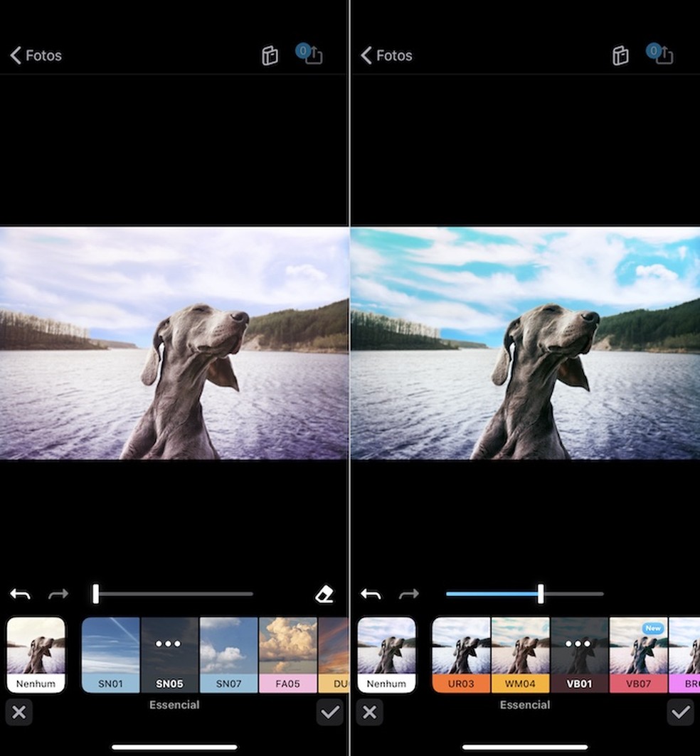Select the VB01 filter preset
This screenshot has height=756, width=700.
(x=579, y=653)
